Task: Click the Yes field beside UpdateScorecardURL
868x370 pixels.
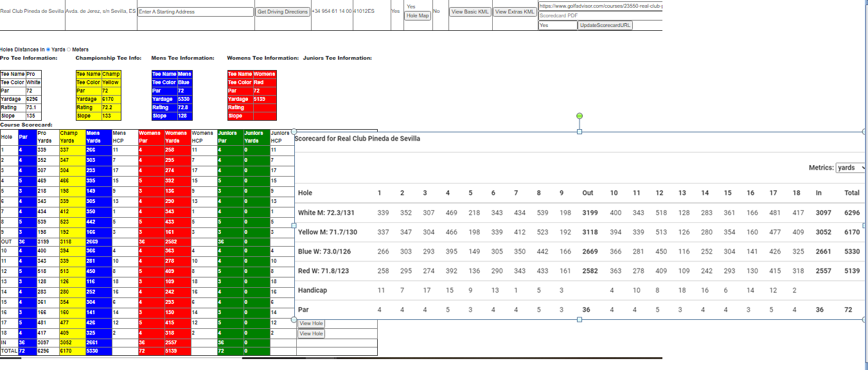Action: (x=558, y=25)
